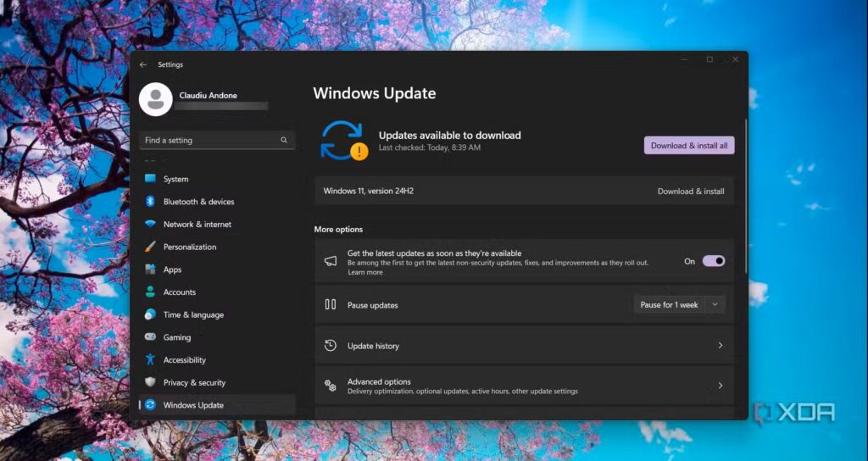
Task: Select Windows Update in the sidebar
Action: click(193, 405)
